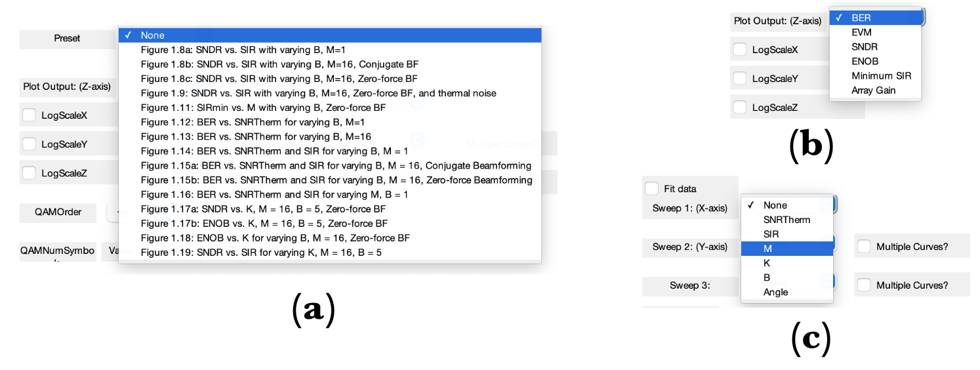The image size is (980, 370).
Task: Choose Minimum SIR from Z-axis options
Action: (x=881, y=75)
